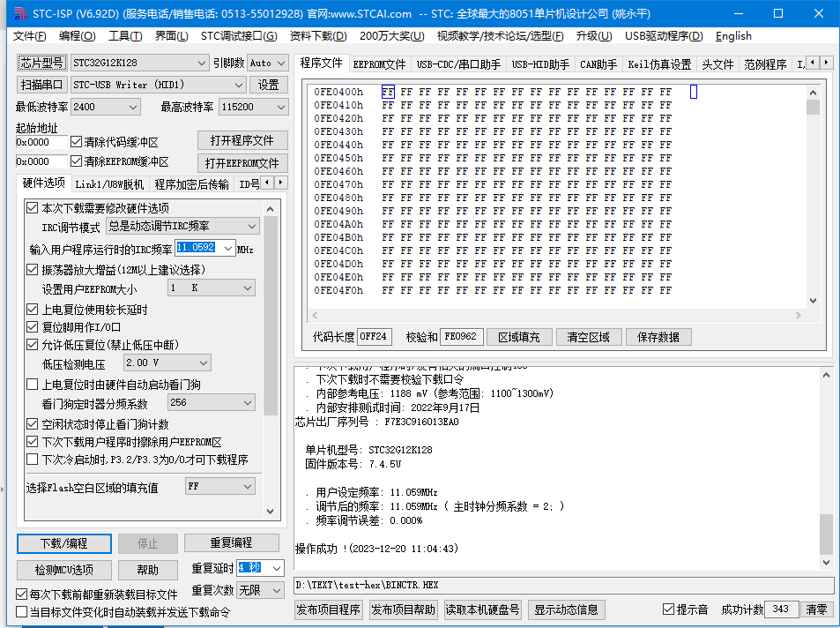
Task: Toggle 空闲状态时停止看门狗计数
Action: pyautogui.click(x=32, y=423)
